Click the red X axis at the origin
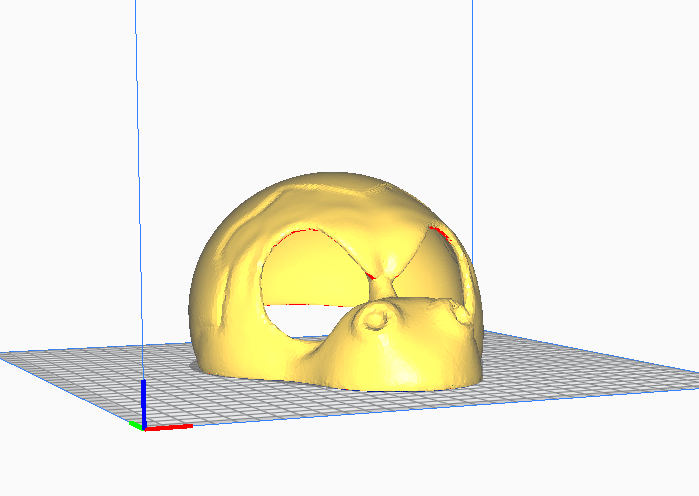 point(169,428)
